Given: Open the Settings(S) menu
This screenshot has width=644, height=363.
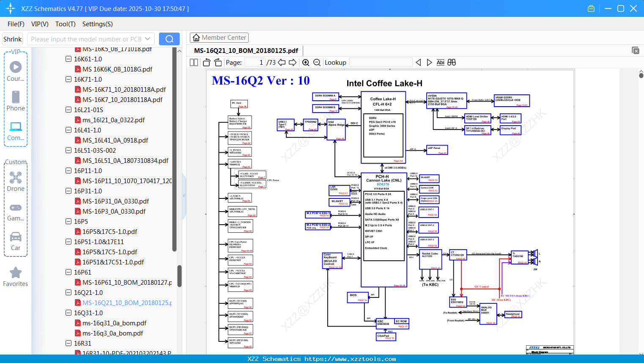Looking at the screenshot, I should click(97, 24).
